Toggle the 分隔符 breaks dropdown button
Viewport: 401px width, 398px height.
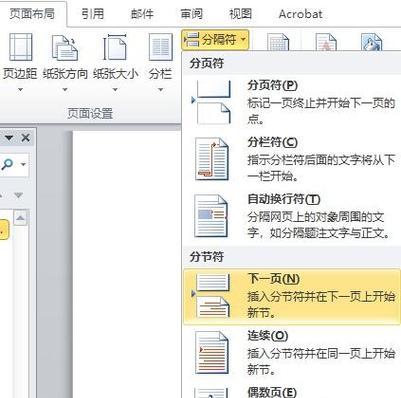point(215,40)
